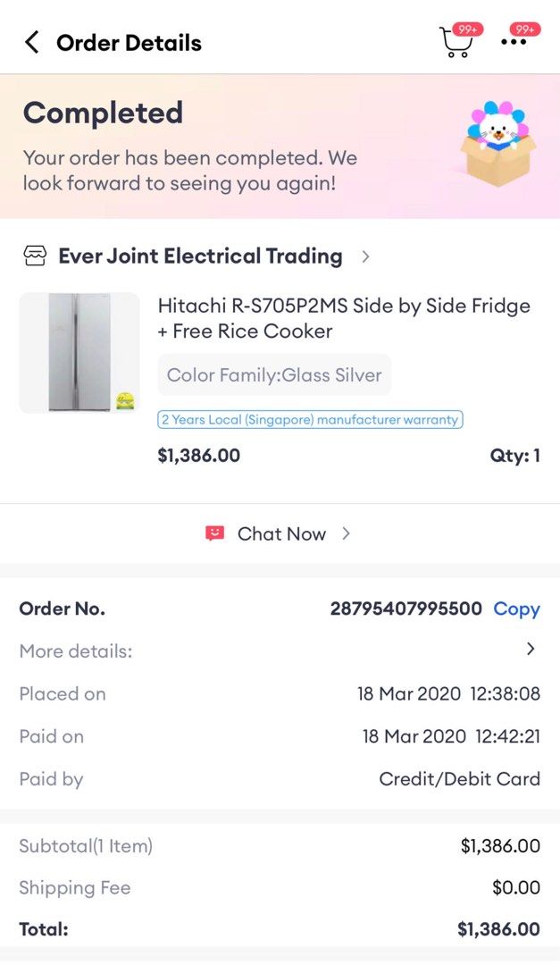Viewport: 560px width, 965px height.
Task: Open the shopping cart icon
Action: click(456, 41)
